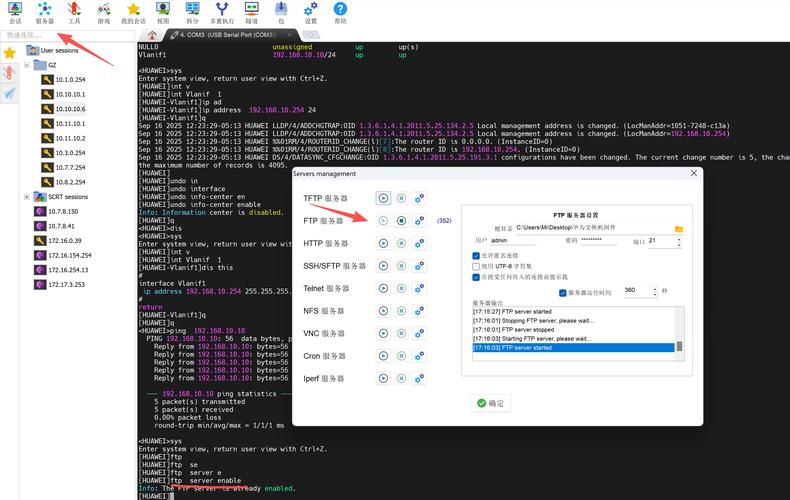Screen dimensions: 790x500
Task: Click the 服务器 (Servers) toolbar icon
Action: (45, 13)
